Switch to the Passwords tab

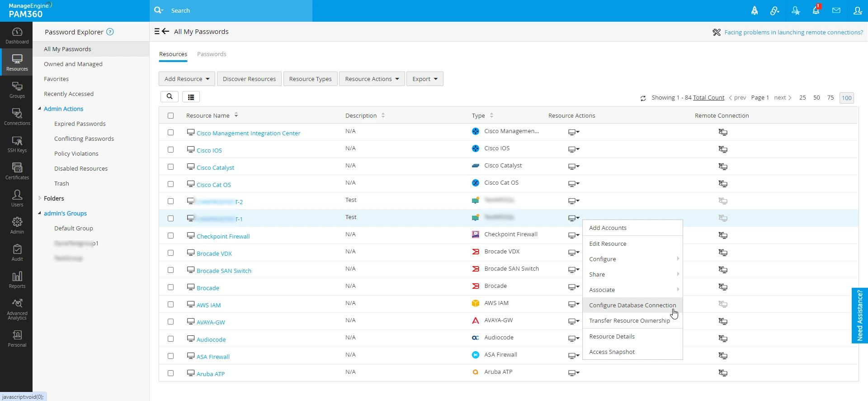(x=212, y=54)
